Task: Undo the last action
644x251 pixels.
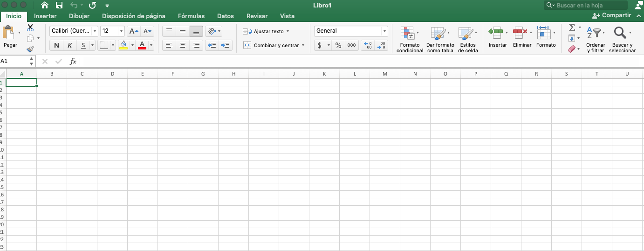Action: pyautogui.click(x=74, y=5)
